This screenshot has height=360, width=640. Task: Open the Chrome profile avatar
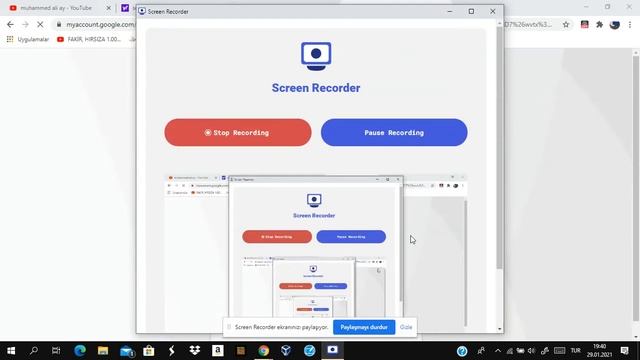point(615,24)
